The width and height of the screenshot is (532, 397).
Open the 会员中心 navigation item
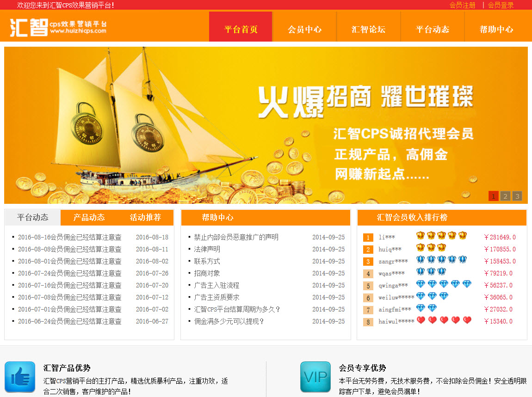pyautogui.click(x=305, y=29)
